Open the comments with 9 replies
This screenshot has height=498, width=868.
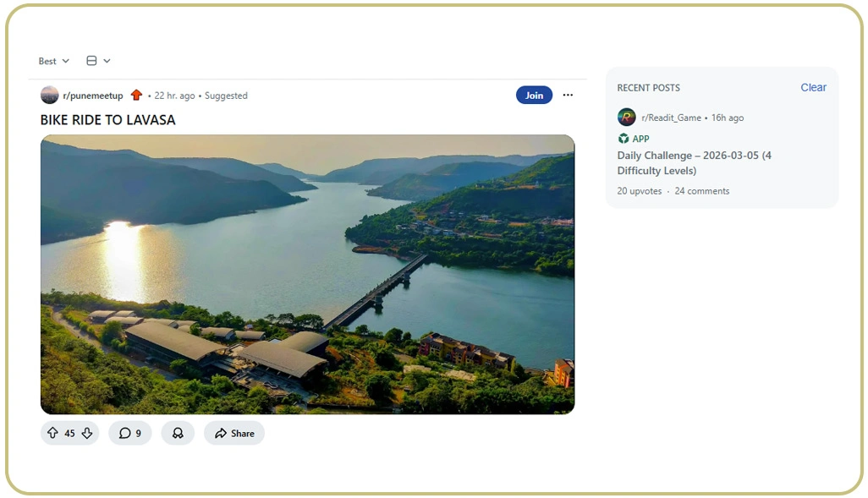(x=129, y=434)
